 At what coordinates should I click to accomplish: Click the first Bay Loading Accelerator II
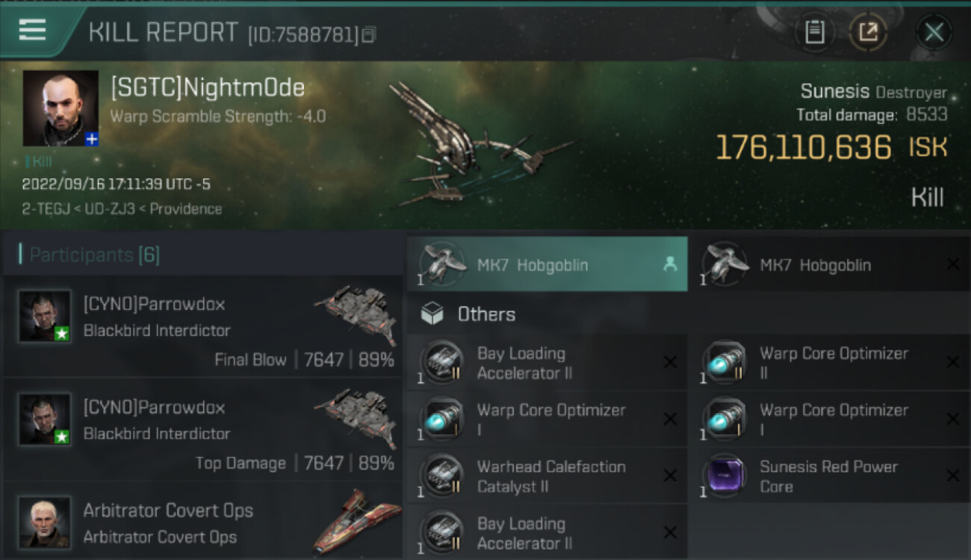click(x=547, y=363)
